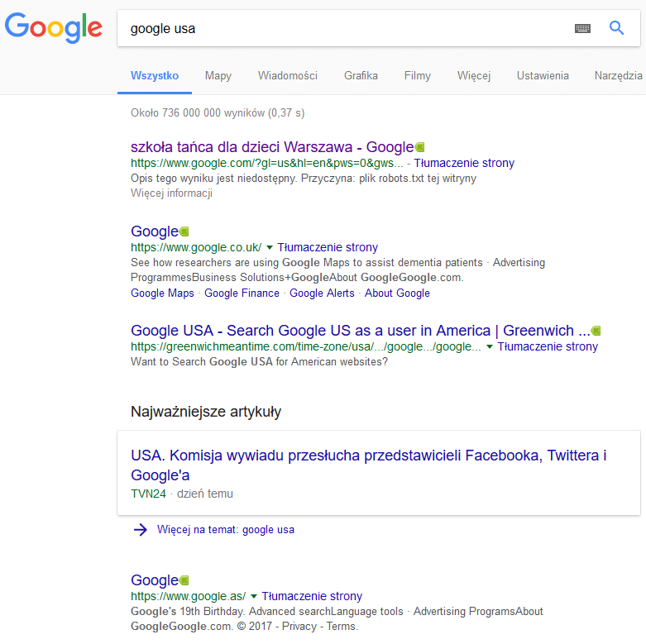Screen dimensions: 646x644
Task: Click the 'Want to Search Google USA' snippet
Action: (259, 362)
